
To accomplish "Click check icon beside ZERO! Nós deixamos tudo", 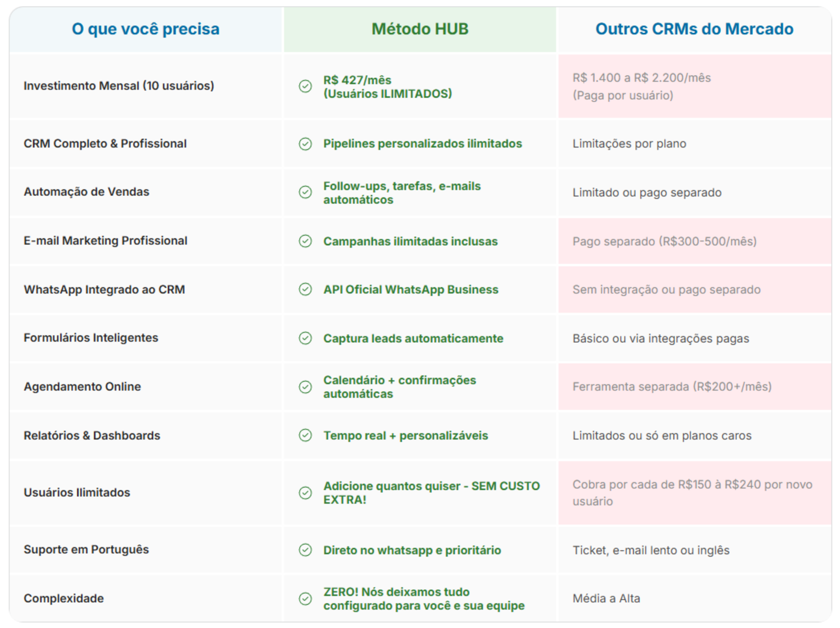I will click(305, 599).
